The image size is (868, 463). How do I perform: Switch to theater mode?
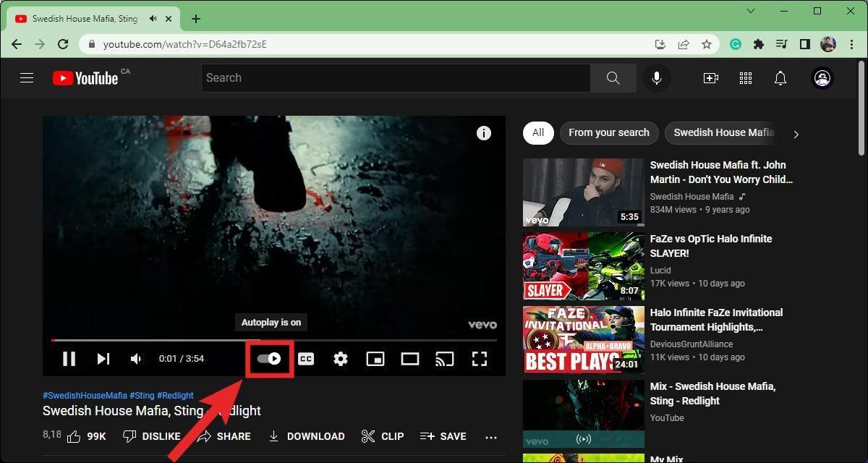pos(410,359)
